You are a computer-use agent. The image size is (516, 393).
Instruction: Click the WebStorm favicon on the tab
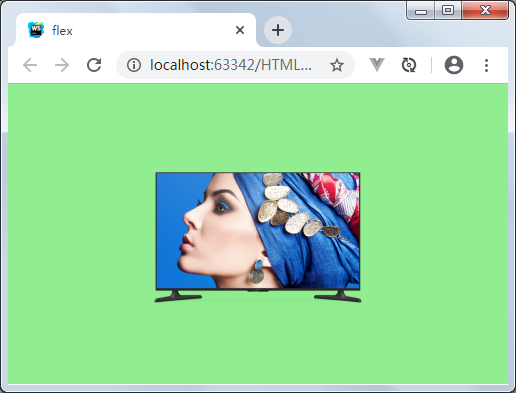pos(36,30)
